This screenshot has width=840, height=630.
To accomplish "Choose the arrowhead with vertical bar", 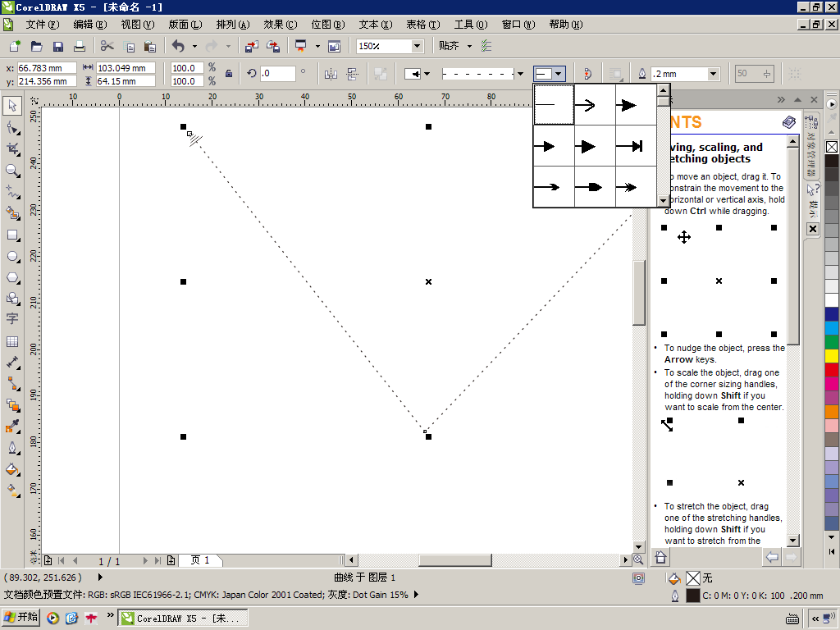I will pyautogui.click(x=636, y=146).
